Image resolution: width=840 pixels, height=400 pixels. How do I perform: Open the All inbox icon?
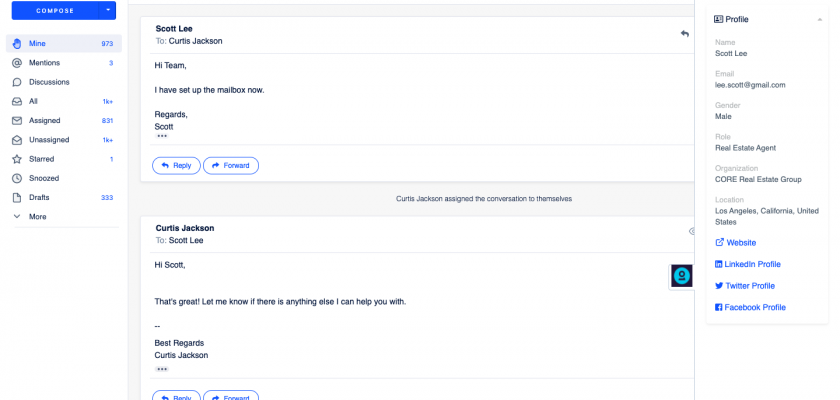tap(17, 101)
